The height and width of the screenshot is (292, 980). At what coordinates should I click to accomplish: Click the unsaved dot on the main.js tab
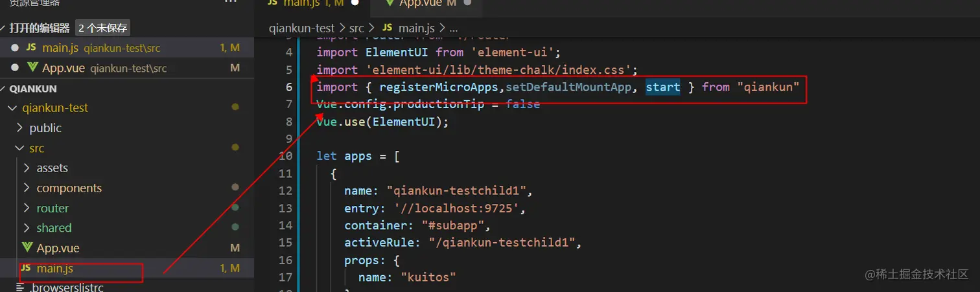[x=355, y=3]
